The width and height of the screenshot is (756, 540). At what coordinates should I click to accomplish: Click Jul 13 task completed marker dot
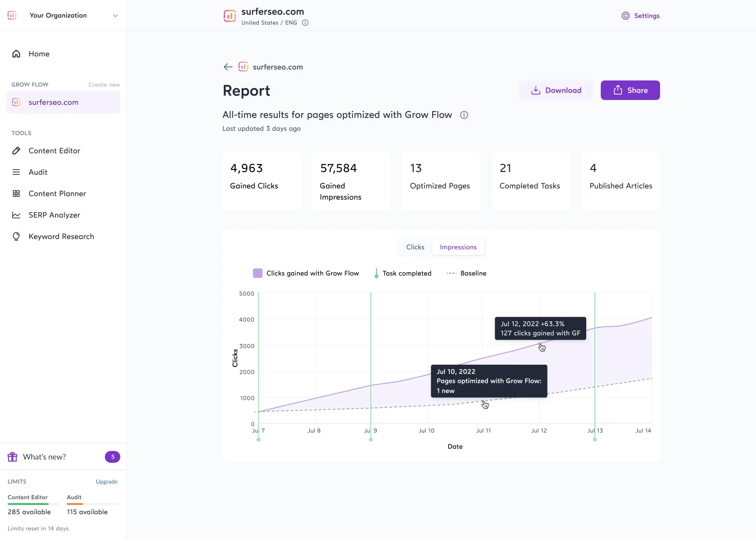pos(594,440)
